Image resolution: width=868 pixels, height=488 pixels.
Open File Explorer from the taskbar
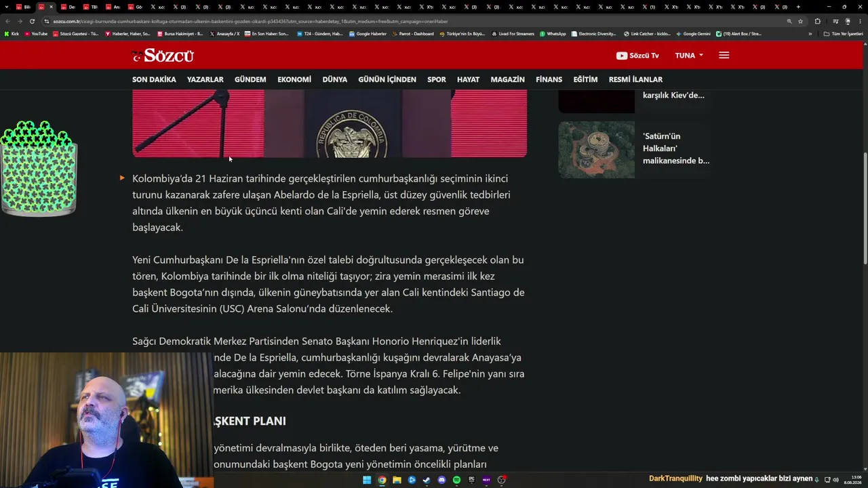click(x=397, y=480)
